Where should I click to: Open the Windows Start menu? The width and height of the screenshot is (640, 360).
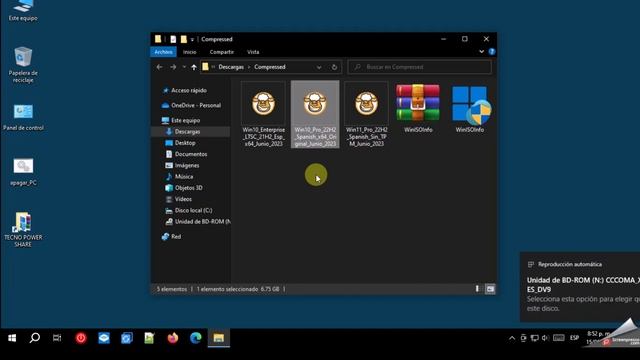coord(12,338)
